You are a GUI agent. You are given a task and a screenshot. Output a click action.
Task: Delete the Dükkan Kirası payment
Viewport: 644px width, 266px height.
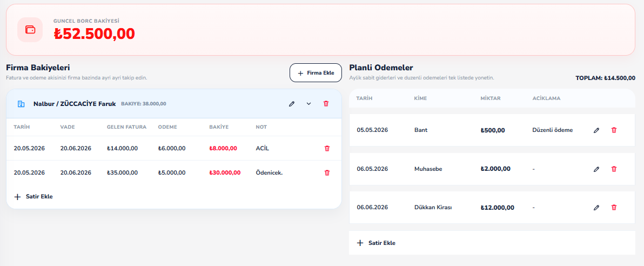tap(614, 208)
